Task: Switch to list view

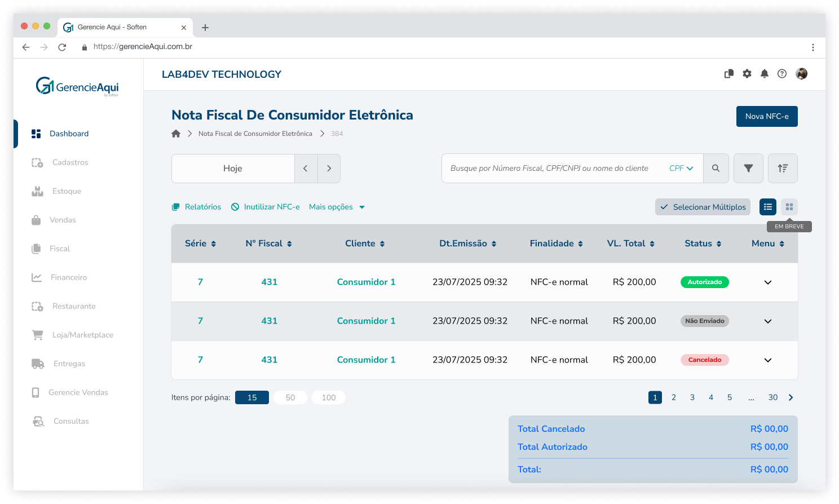Action: coord(768,207)
